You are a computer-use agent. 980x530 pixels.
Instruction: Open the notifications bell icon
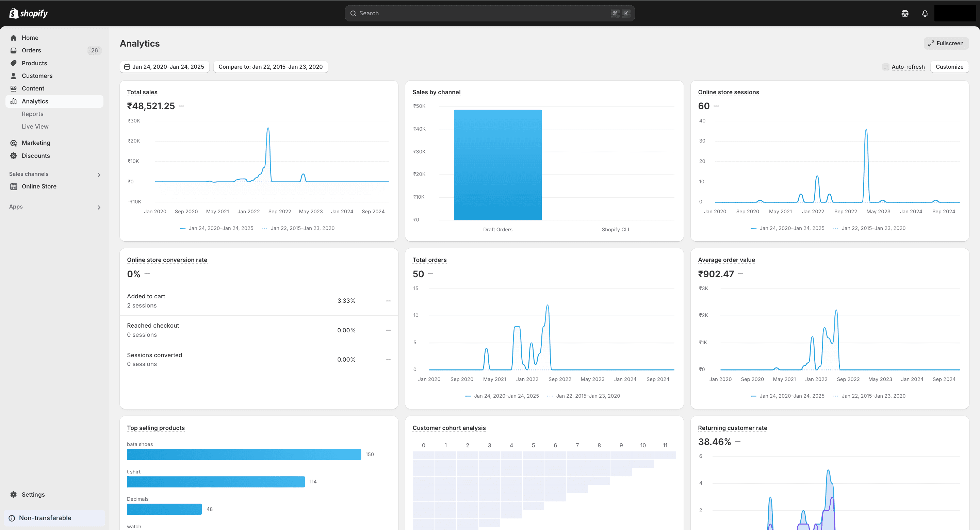[925, 13]
